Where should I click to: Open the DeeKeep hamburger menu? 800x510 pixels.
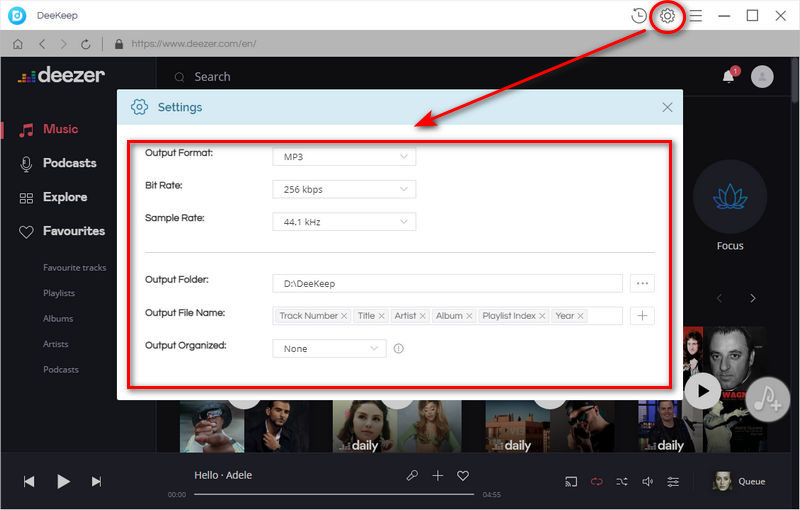click(695, 16)
